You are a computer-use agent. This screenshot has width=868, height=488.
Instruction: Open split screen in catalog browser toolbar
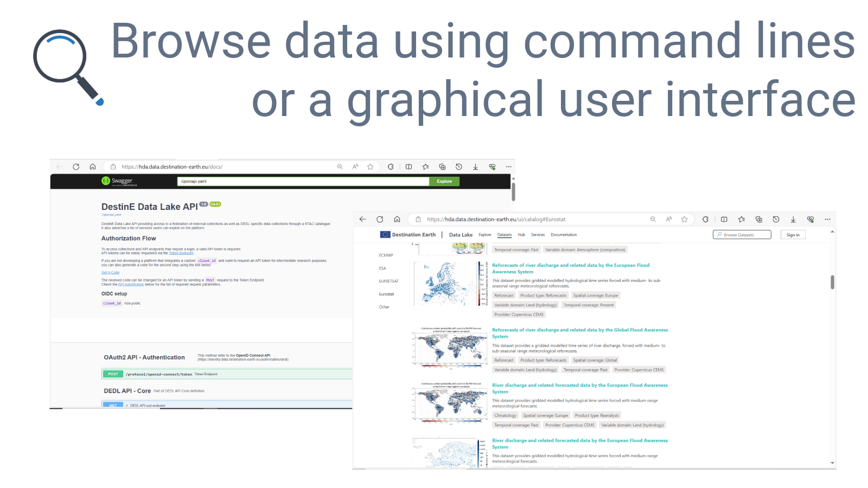click(x=724, y=220)
